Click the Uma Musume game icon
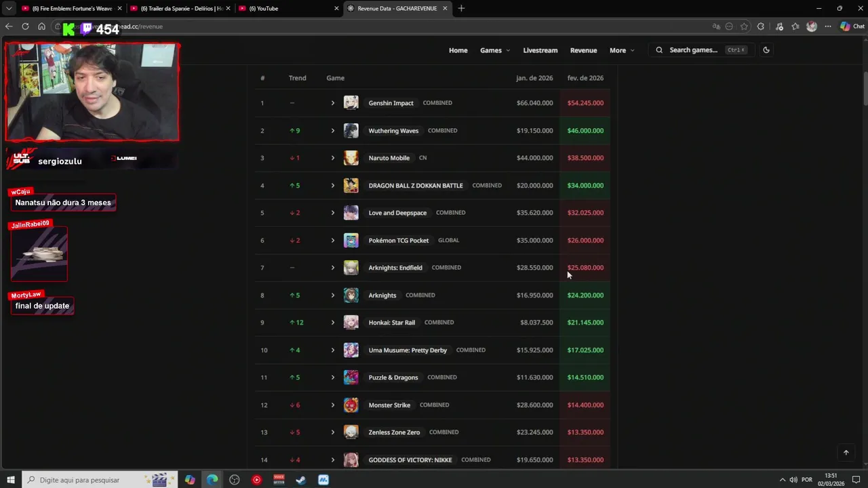This screenshot has width=868, height=488. (351, 350)
